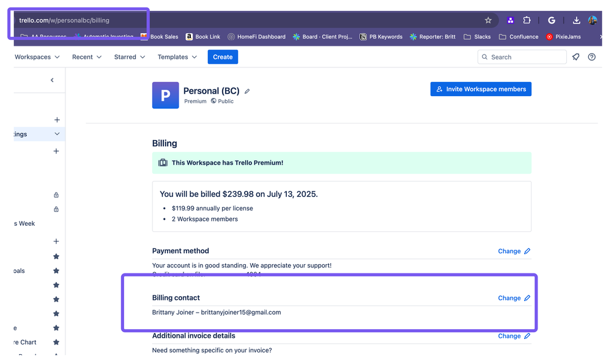Click the briefcase icon in the Premium banner
The width and height of the screenshot is (611, 364).
click(x=163, y=163)
